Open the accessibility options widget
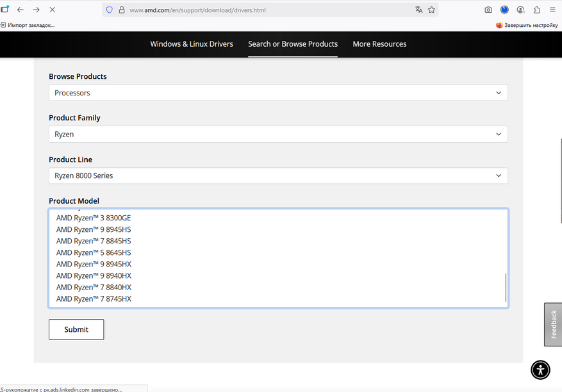 point(540,370)
